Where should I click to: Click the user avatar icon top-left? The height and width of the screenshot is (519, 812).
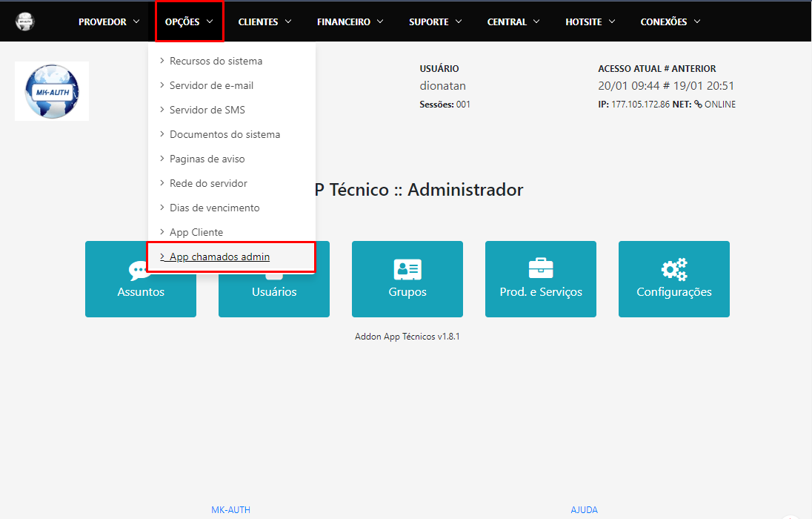(24, 20)
